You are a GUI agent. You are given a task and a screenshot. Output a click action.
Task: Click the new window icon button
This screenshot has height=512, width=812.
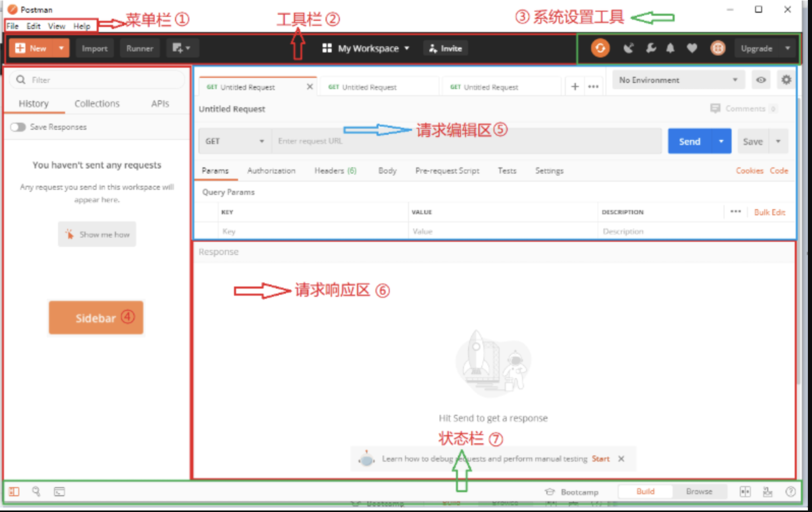181,48
